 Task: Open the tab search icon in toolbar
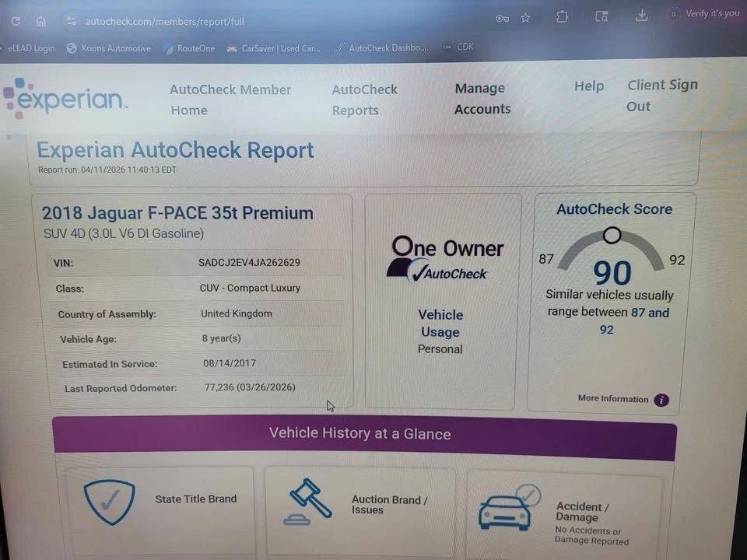[x=601, y=16]
